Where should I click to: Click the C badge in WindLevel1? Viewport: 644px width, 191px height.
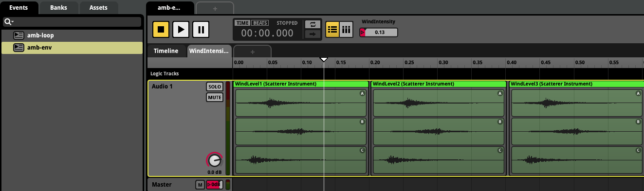(x=362, y=151)
